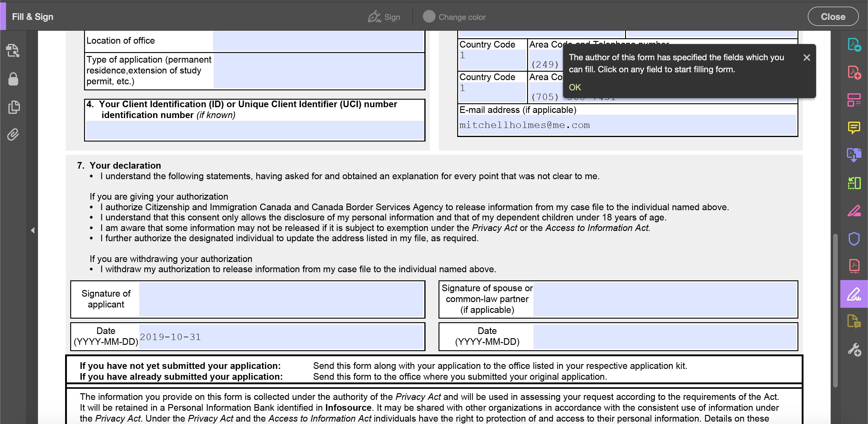Image resolution: width=868 pixels, height=424 pixels.
Task: Dismiss the form fields tooltip
Action: click(x=806, y=58)
